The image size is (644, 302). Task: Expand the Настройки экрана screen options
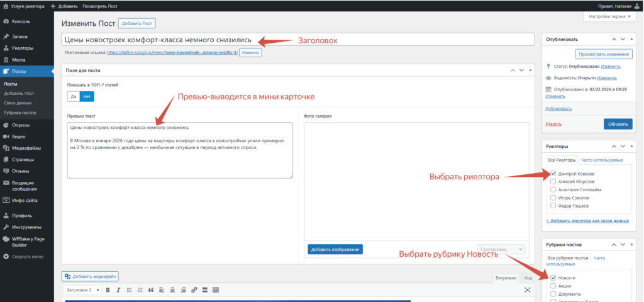tap(609, 17)
